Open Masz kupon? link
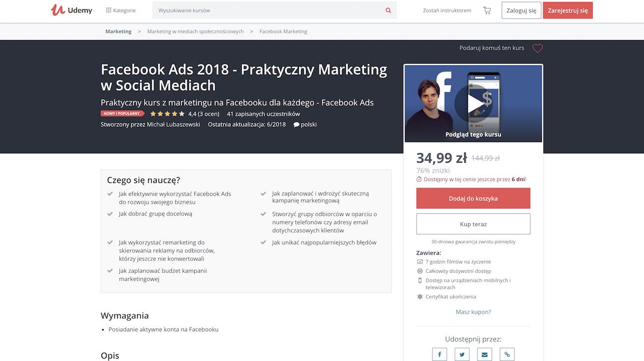The height and width of the screenshot is (361, 644). [473, 312]
